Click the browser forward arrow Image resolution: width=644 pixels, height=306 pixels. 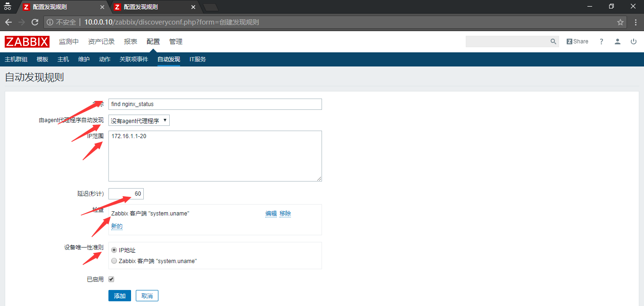[22, 22]
